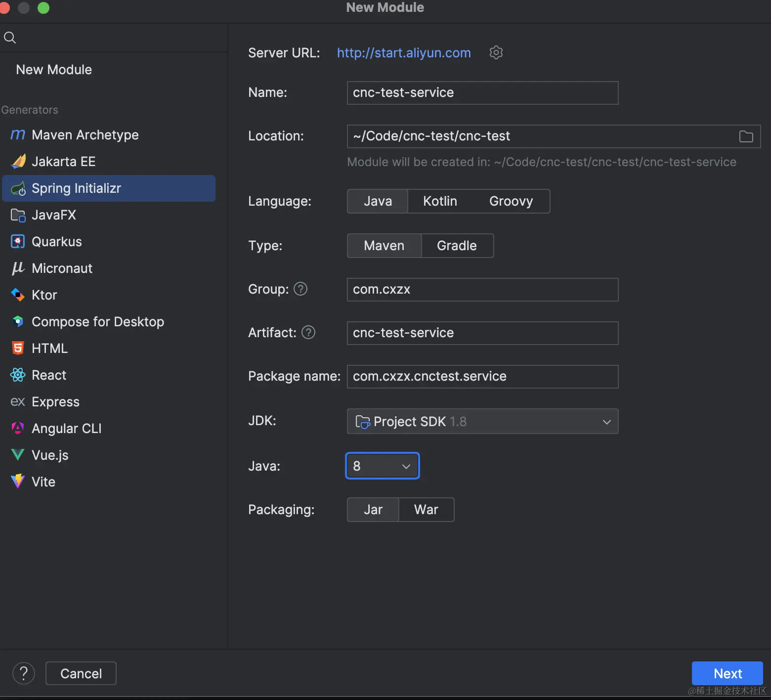
Task: Switch language to Kotlin
Action: click(x=440, y=201)
